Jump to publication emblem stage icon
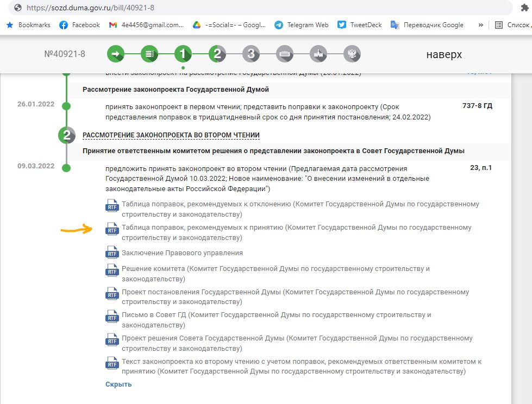Screen dimensions: 532x404 coord(352,54)
